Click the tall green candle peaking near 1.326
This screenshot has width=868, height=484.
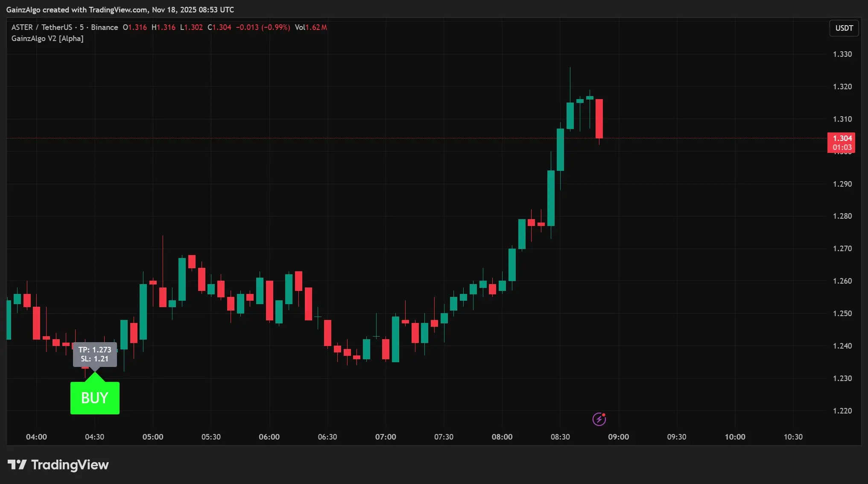[570, 115]
